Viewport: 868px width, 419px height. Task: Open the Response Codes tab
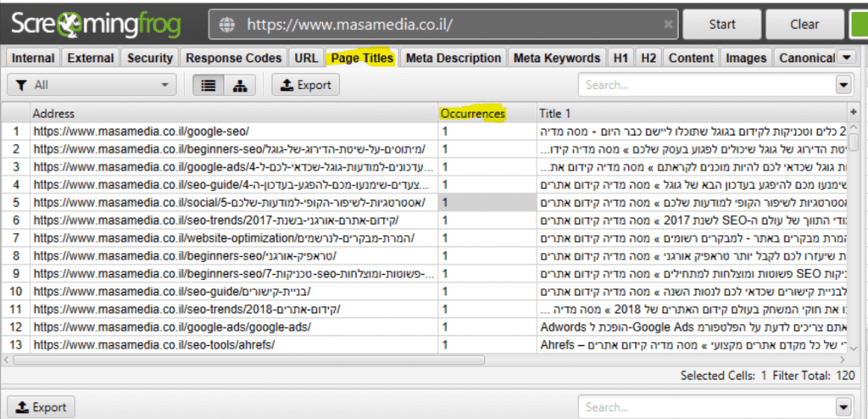234,59
